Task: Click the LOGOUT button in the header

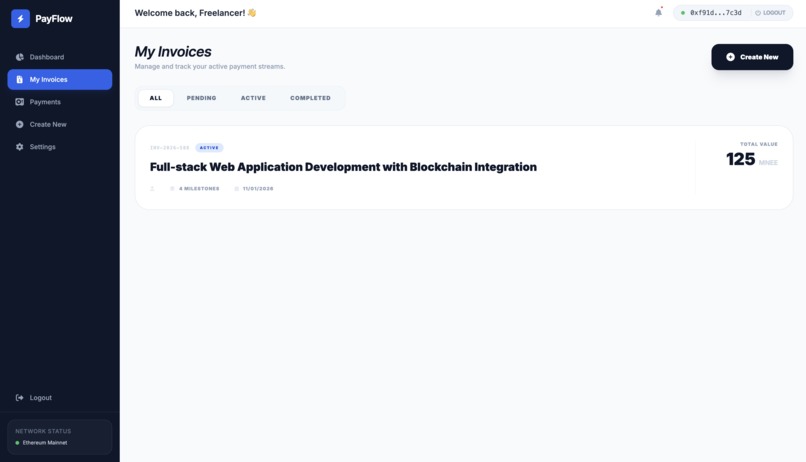Action: [x=770, y=13]
